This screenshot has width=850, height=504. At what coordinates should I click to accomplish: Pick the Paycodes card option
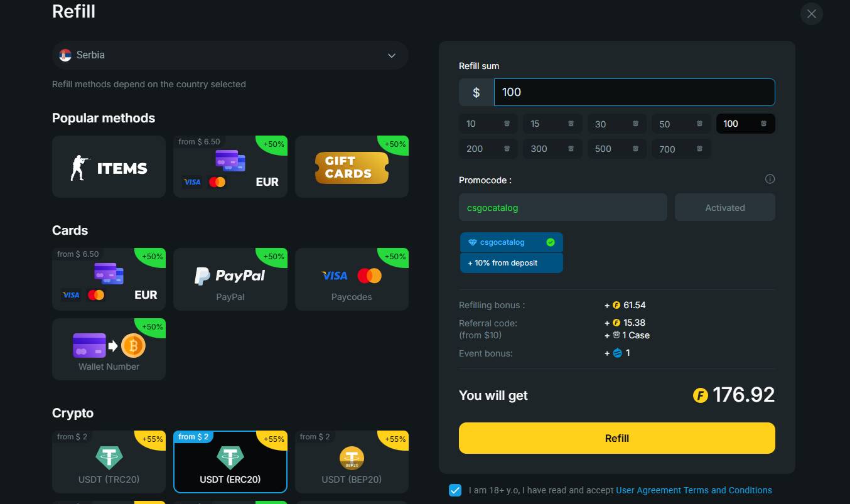coord(352,279)
